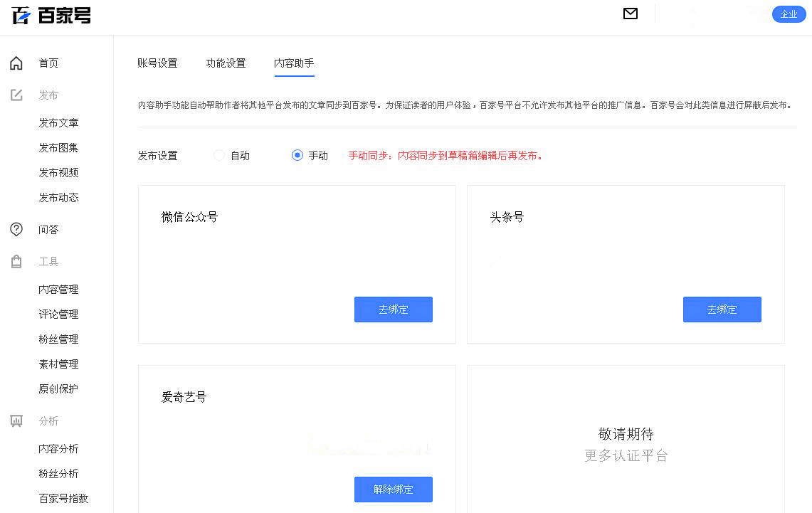The width and height of the screenshot is (812, 513).
Task: Click 去绑定 in the 头条号 card
Action: [722, 310]
